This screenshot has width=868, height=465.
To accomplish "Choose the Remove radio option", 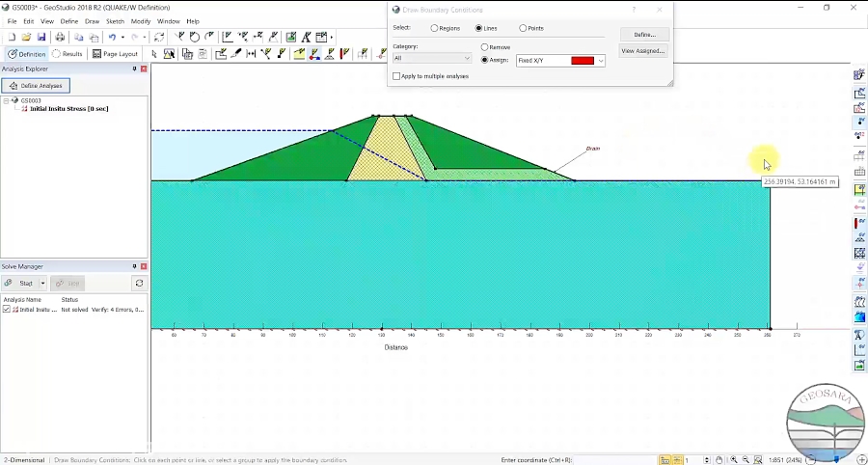I will point(484,47).
